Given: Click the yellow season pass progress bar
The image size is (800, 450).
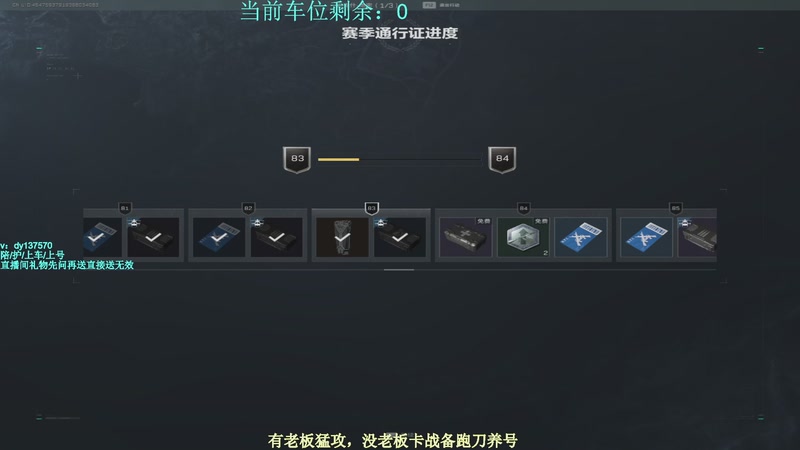Looking at the screenshot, I should (x=399, y=160).
